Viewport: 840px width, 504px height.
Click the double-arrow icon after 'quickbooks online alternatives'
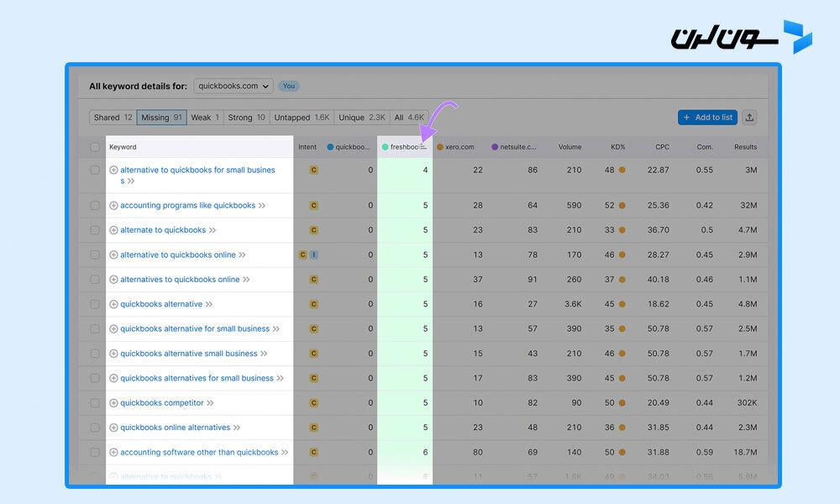[x=237, y=428]
